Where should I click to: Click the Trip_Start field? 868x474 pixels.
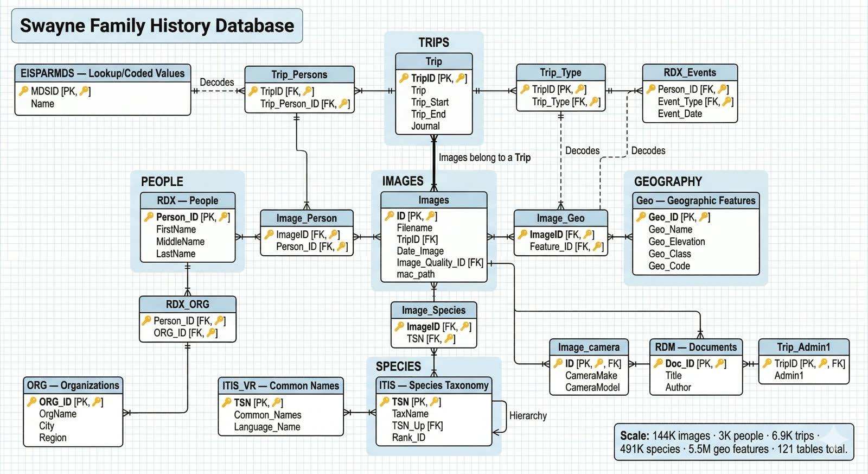click(x=430, y=102)
